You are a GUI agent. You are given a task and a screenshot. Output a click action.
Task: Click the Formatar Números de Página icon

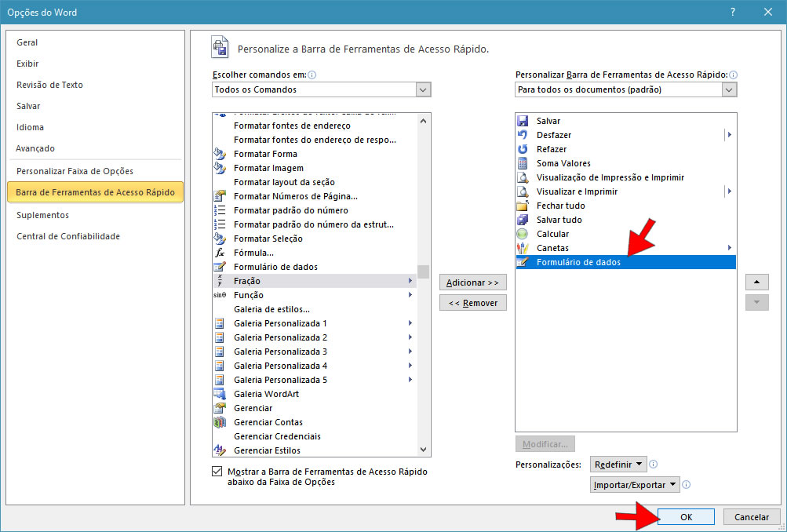pos(220,196)
